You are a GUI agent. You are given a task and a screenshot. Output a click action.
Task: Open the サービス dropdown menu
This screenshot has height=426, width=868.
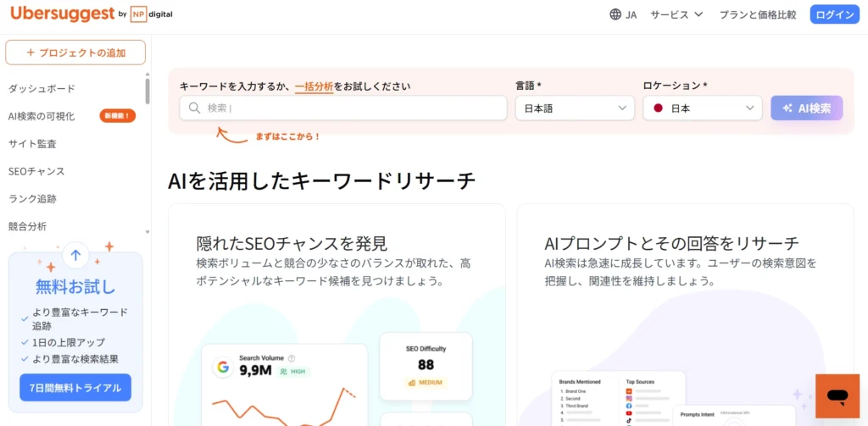pos(676,14)
